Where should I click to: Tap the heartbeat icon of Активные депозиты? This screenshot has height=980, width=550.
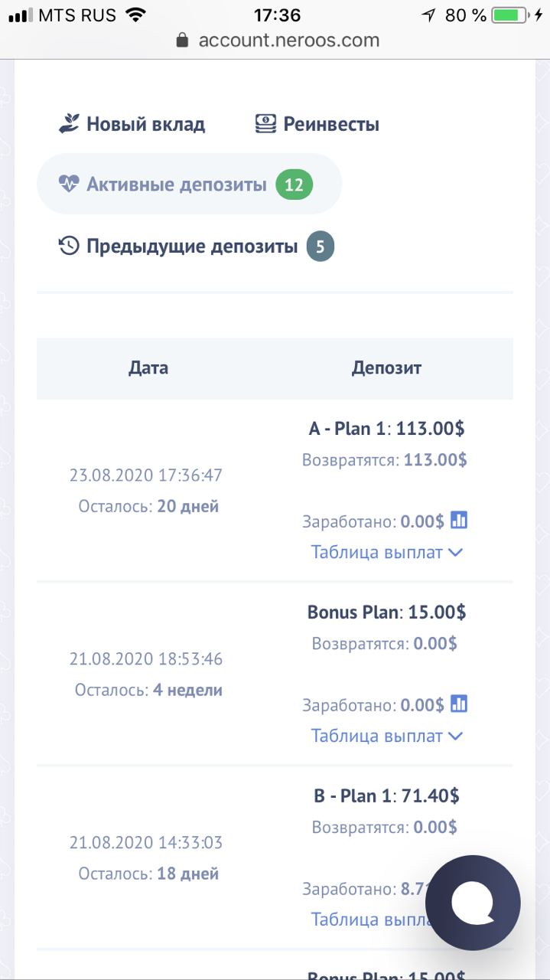pyautogui.click(x=69, y=184)
